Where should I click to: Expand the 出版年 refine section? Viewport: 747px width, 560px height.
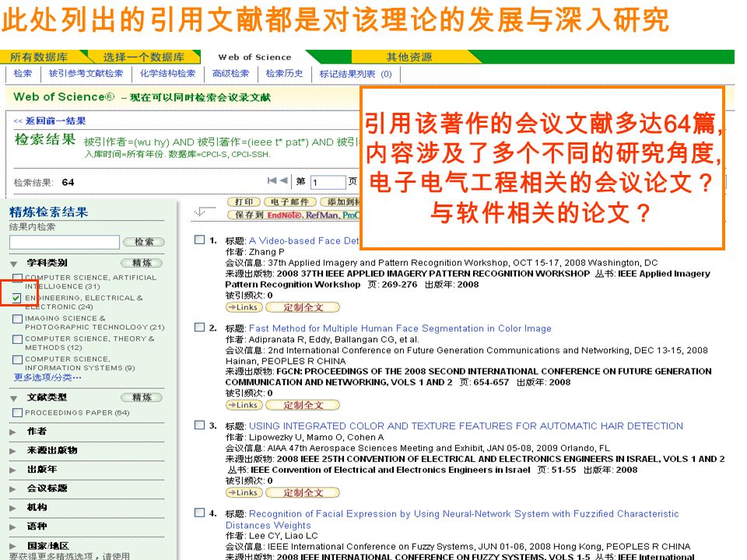[13, 470]
